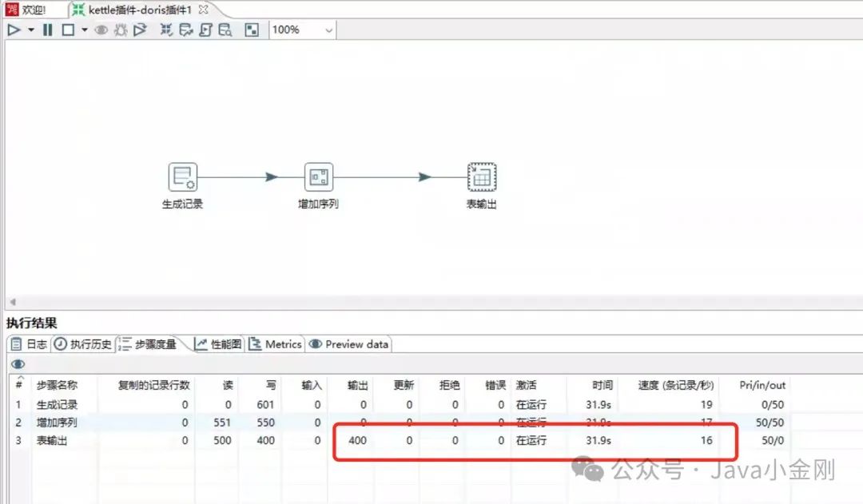Click the 错误 column header
Viewport: 863px width, 504px height.
tap(495, 385)
